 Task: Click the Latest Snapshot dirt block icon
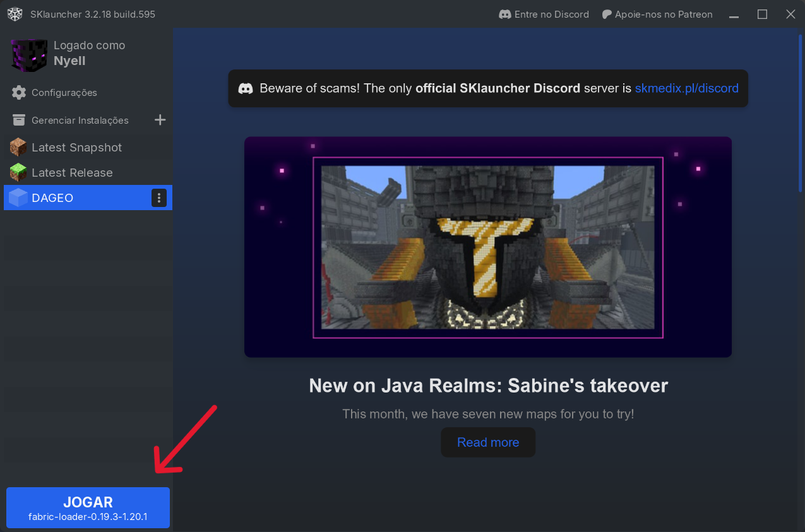tap(18, 147)
